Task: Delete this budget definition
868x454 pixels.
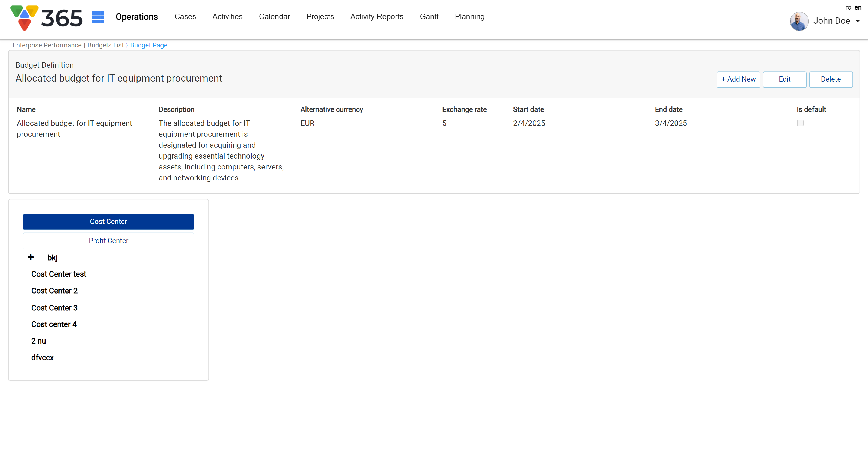Action: tap(831, 79)
